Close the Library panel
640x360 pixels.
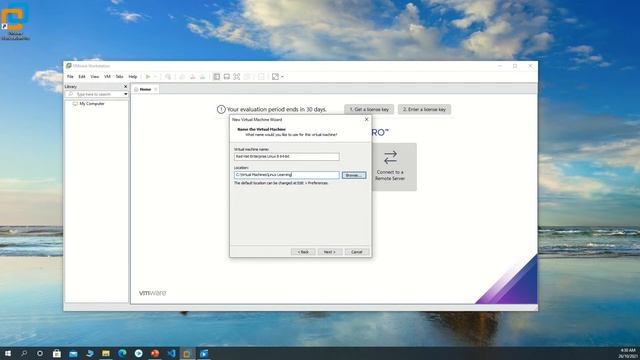tap(125, 87)
